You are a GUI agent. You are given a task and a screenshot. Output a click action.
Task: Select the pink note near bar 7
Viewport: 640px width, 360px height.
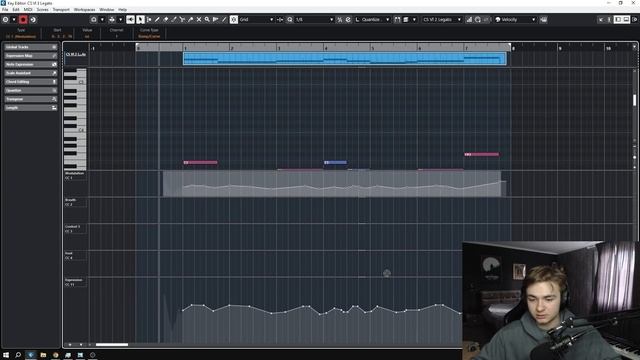482,154
